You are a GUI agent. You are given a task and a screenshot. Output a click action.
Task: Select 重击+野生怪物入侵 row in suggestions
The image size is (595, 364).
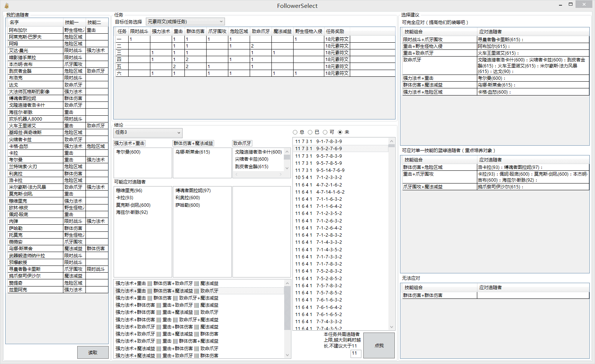495,46
